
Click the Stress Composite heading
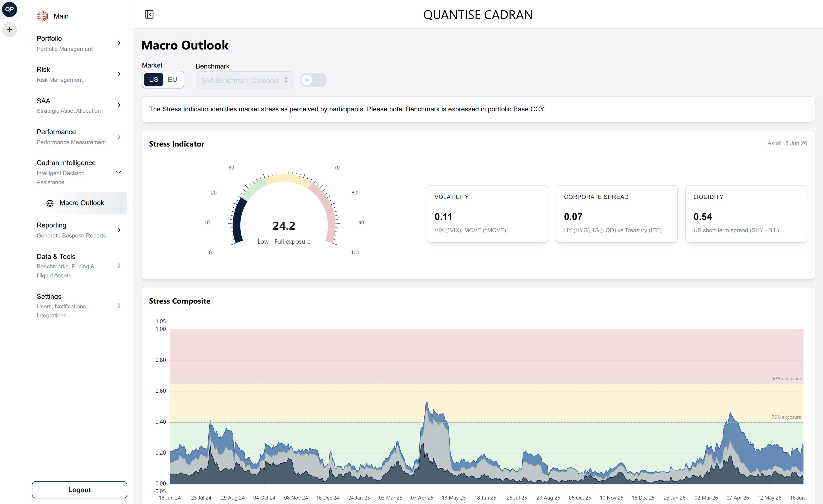180,301
